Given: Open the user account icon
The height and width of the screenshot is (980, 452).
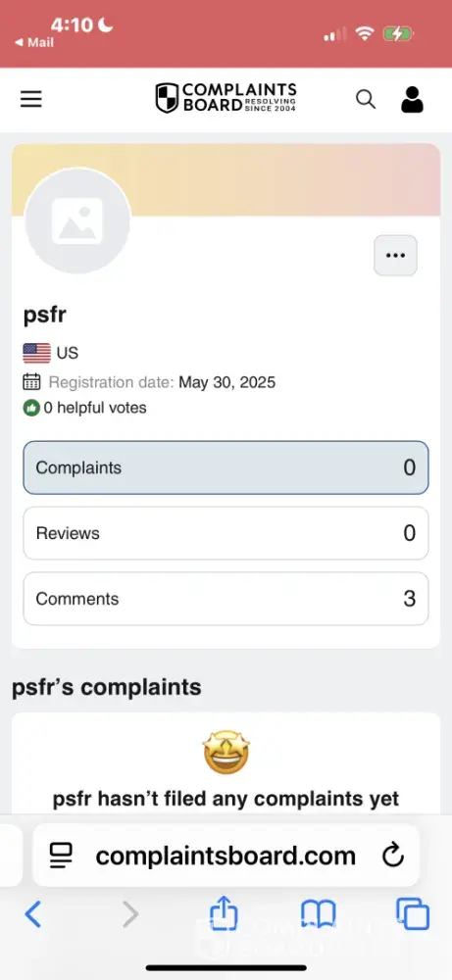Looking at the screenshot, I should [x=412, y=99].
